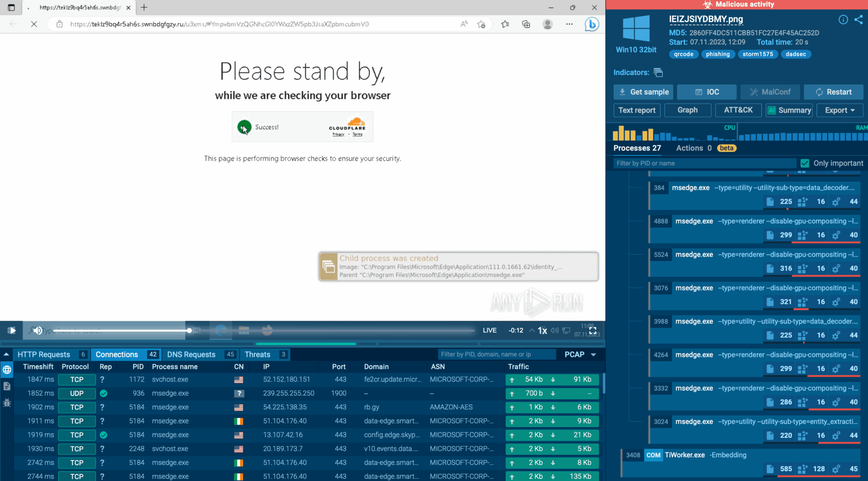
Task: Open the ATT&CK matrix button
Action: pyautogui.click(x=738, y=110)
